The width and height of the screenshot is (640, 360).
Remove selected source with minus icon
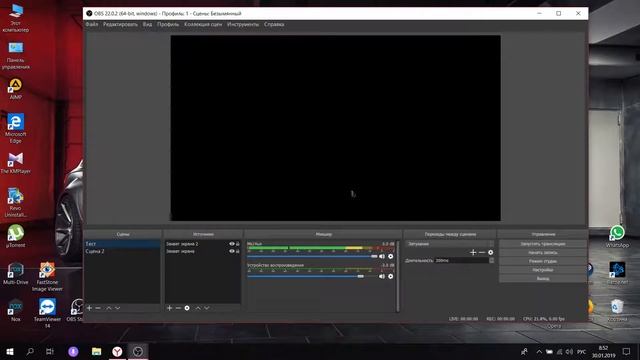click(x=178, y=308)
